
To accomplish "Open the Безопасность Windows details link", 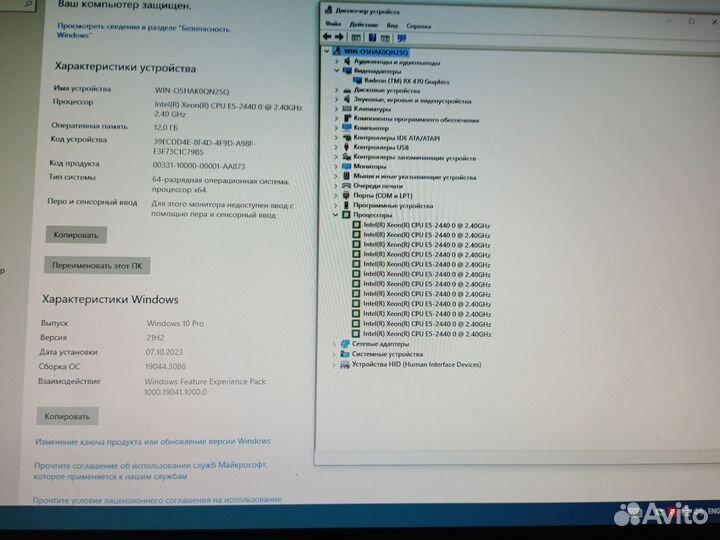I will [144, 31].
